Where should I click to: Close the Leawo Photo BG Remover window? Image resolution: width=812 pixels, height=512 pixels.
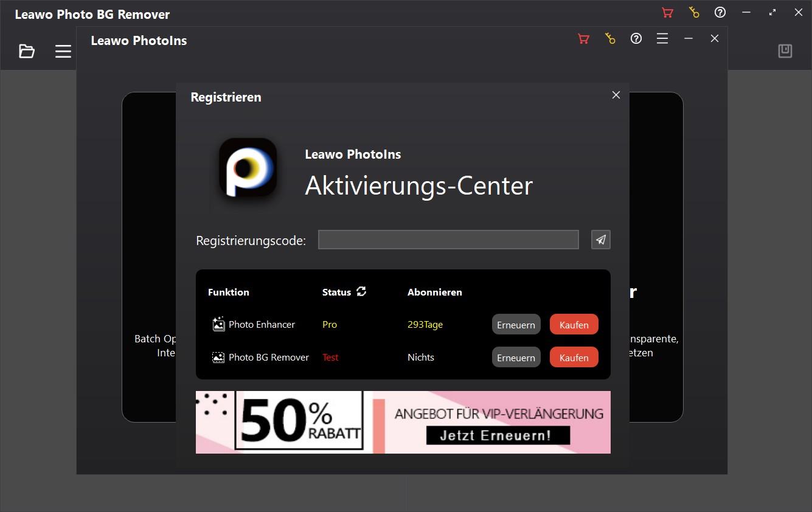point(799,12)
